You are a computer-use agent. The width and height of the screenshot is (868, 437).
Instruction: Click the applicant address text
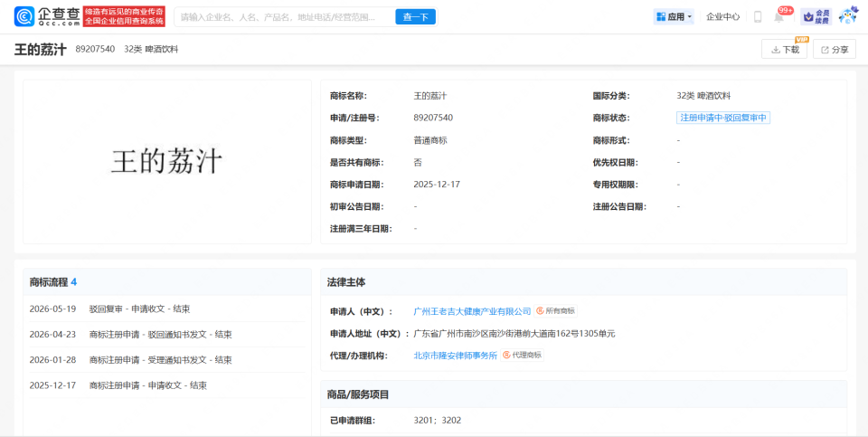[x=514, y=334]
